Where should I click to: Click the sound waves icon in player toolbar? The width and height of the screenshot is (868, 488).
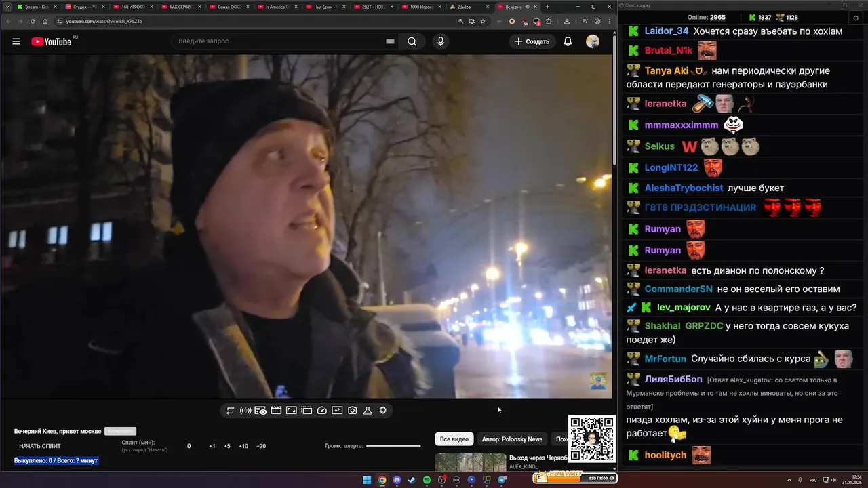coord(245,410)
